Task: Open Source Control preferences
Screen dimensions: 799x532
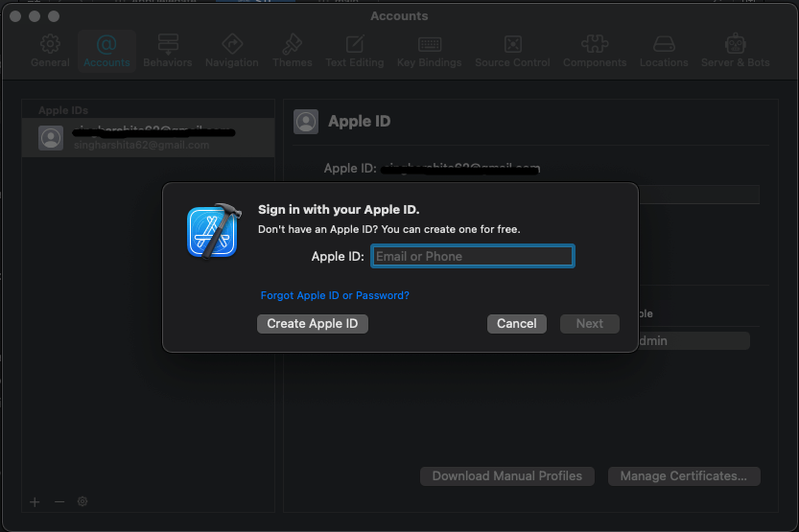Action: tap(512, 51)
